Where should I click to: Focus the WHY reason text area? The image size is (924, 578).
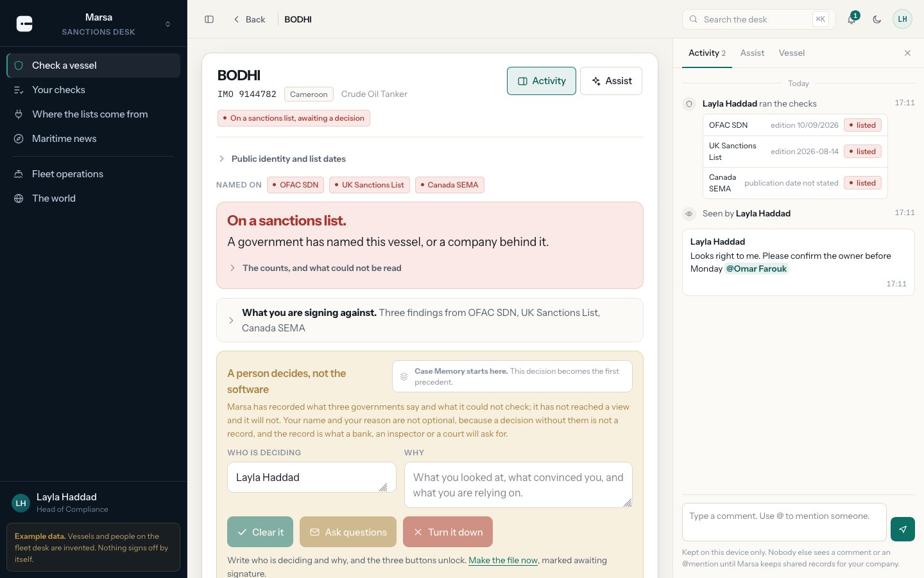(518, 485)
